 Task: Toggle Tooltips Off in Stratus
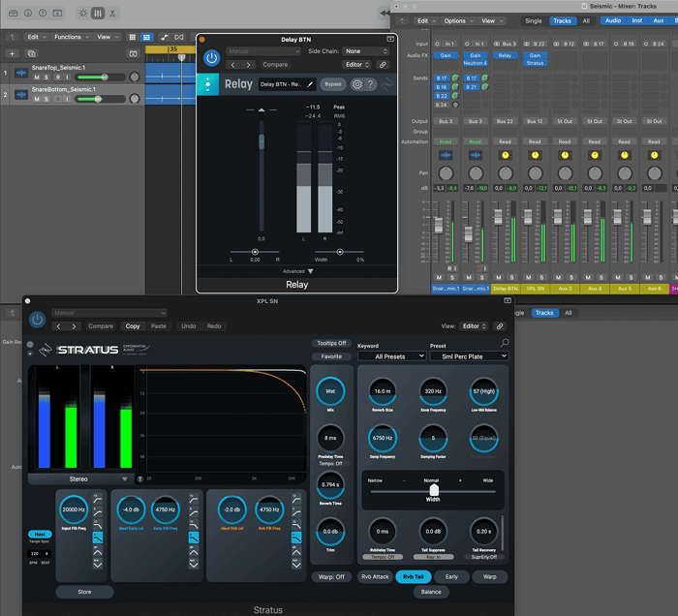tap(331, 343)
